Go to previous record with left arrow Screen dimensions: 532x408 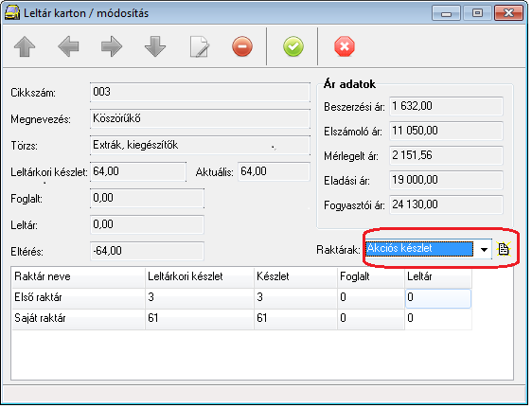pos(68,46)
